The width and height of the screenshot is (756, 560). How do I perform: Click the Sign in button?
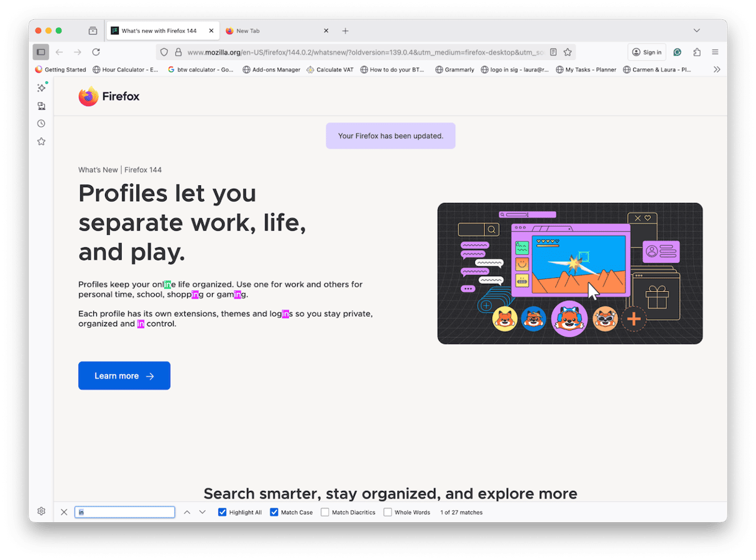coord(647,52)
